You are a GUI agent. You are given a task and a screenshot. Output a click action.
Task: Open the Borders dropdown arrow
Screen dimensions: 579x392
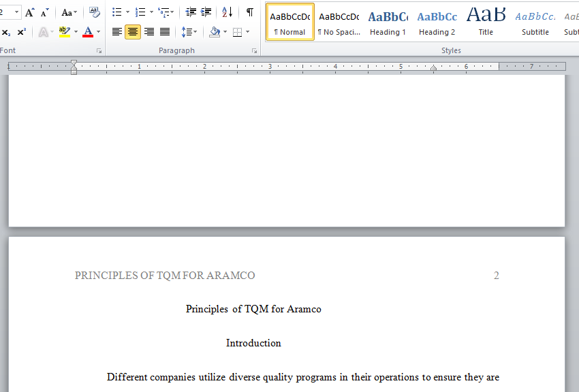point(247,33)
